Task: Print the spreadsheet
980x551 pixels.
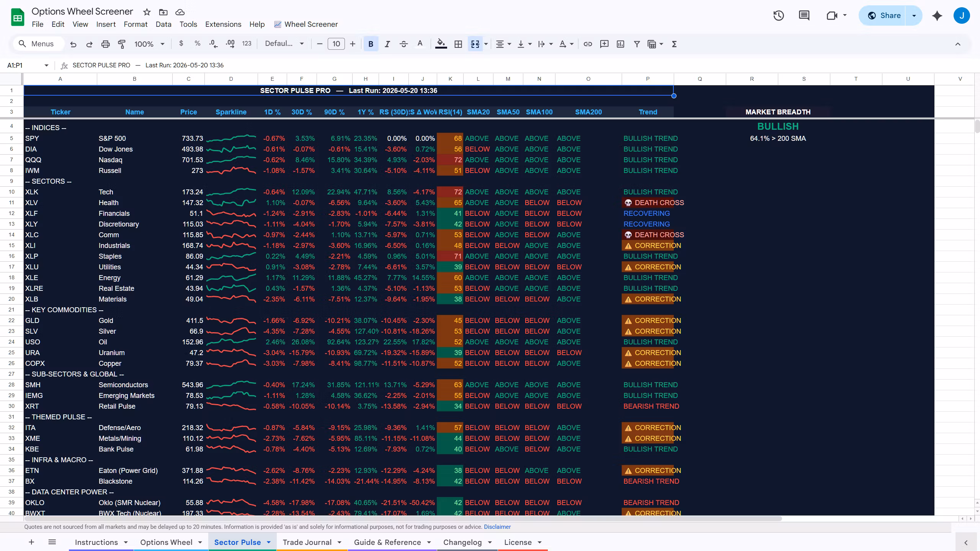Action: [x=105, y=44]
